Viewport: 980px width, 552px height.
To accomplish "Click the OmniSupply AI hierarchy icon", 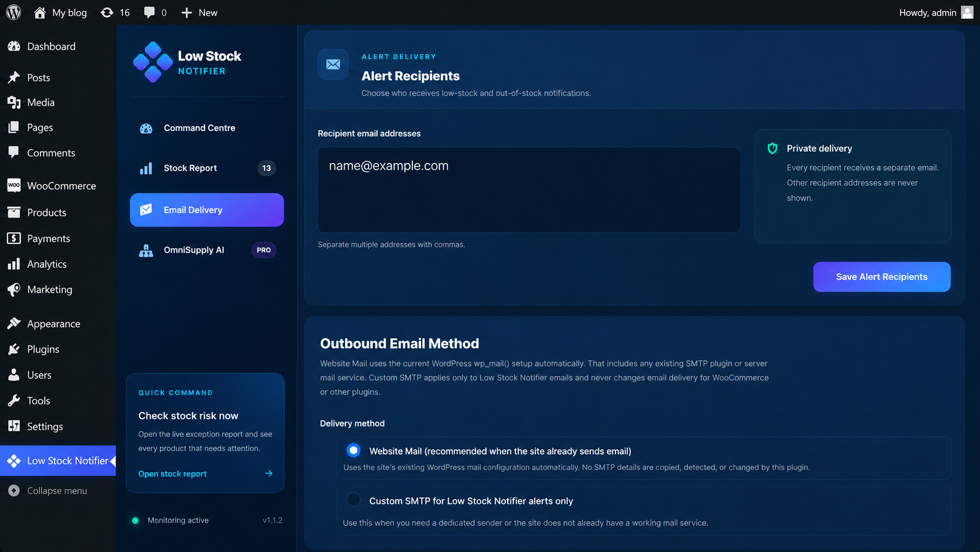I will (146, 250).
